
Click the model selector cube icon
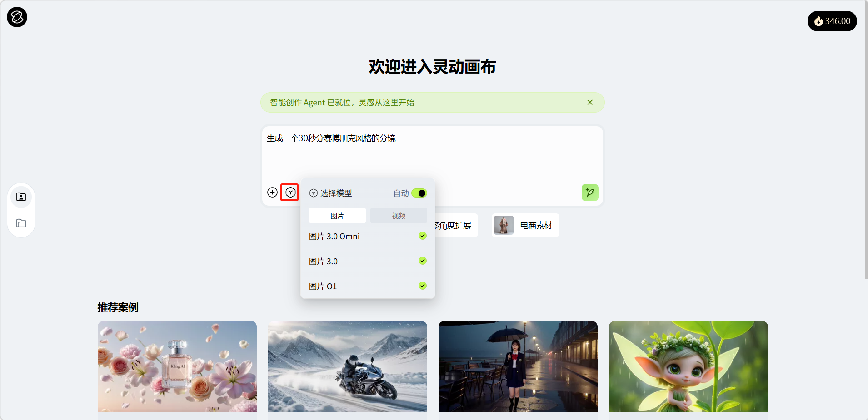pyautogui.click(x=290, y=193)
